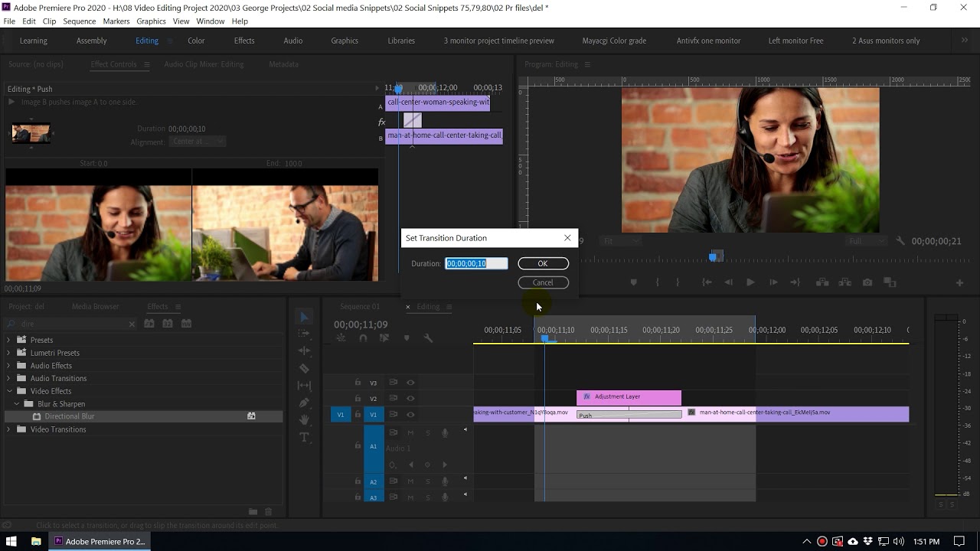Screen dimensions: 980x551
Task: Add a marker in the timeline
Action: tap(407, 338)
